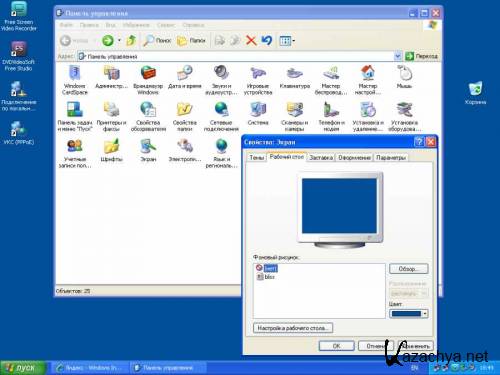Switch to the Темы tab

[257, 158]
